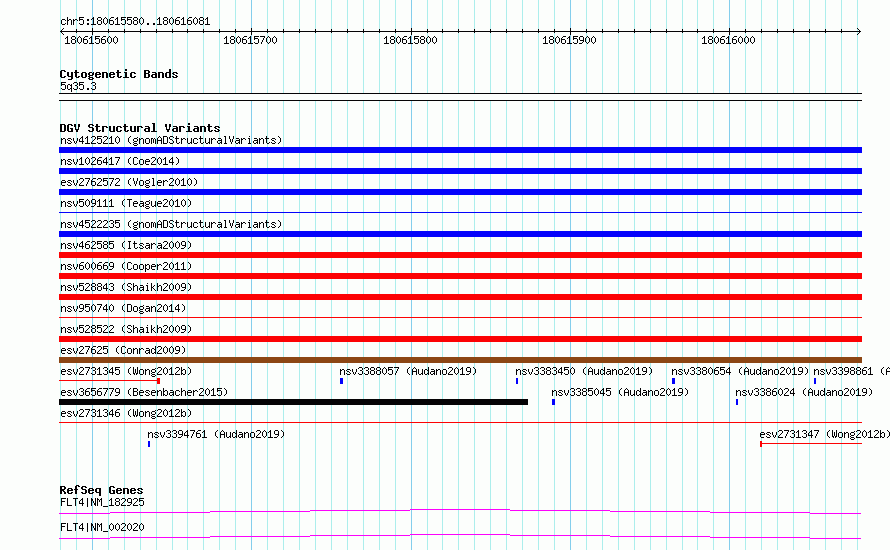This screenshot has width=890, height=550.
Task: Open nsv4522235 gnomADStructuralVariants entry
Action: pos(171,224)
